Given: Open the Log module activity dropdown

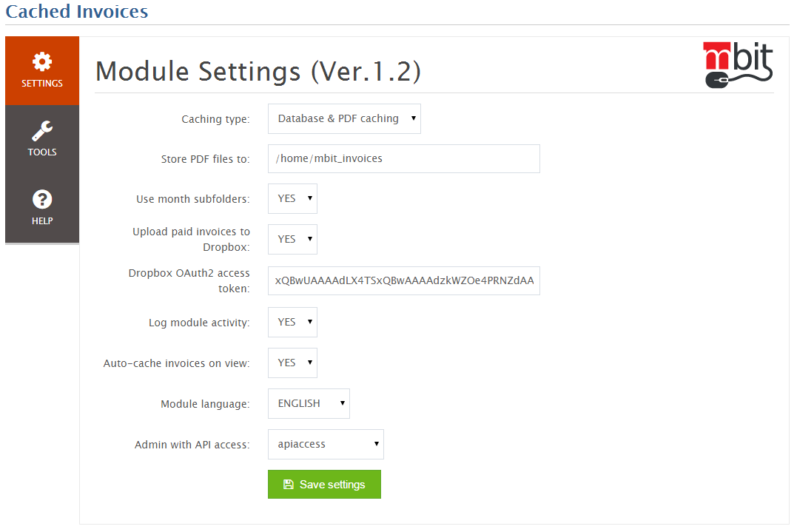Looking at the screenshot, I should pos(292,322).
